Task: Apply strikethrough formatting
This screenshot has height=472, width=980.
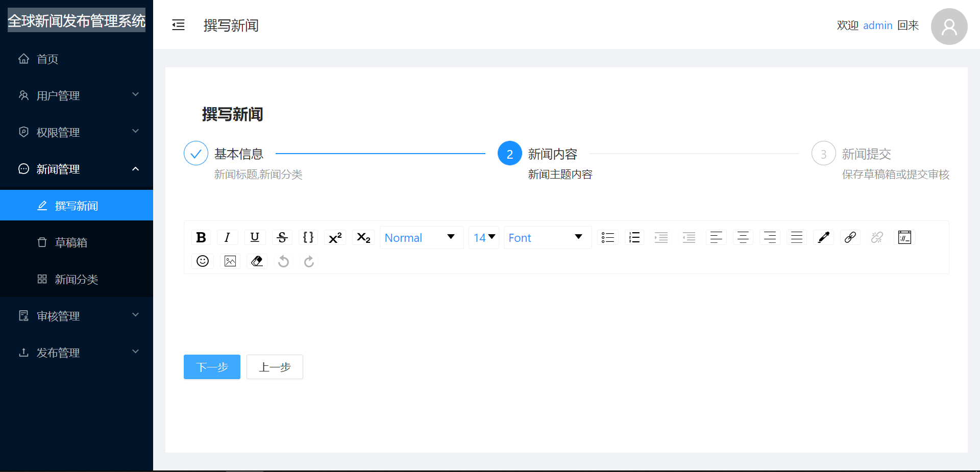Action: 282,237
